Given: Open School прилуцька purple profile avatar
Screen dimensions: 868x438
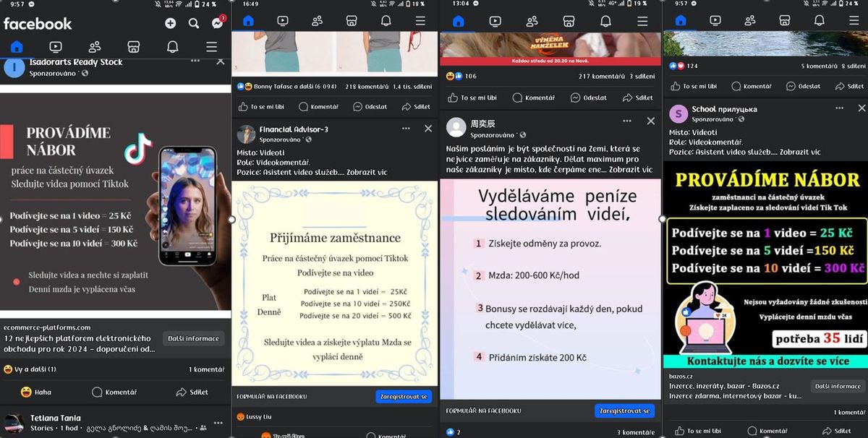Looking at the screenshot, I should [678, 113].
